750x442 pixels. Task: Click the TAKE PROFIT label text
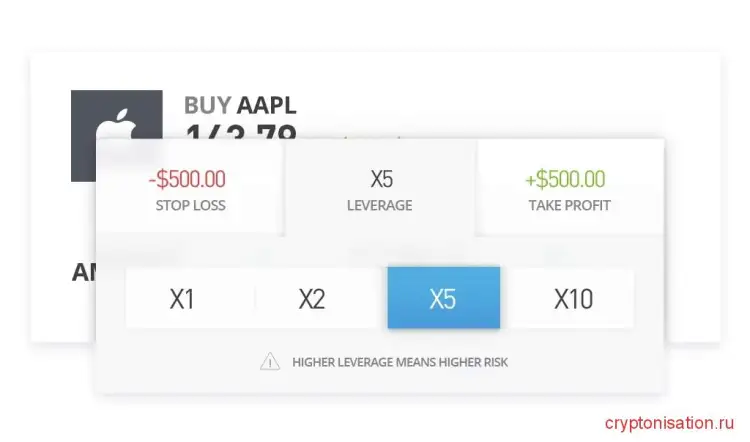tap(569, 205)
